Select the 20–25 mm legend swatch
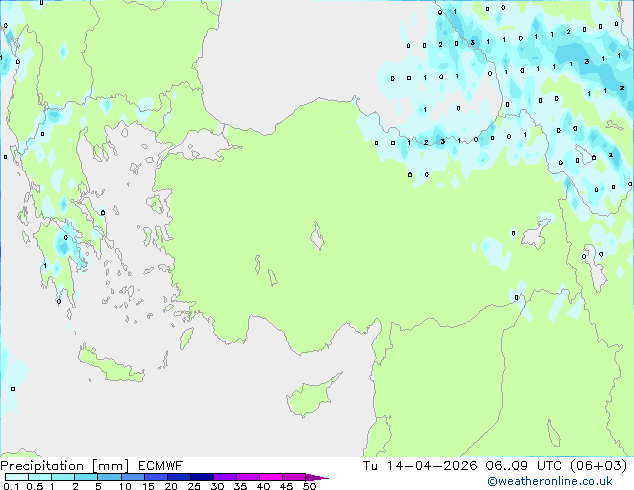634x490 pixels. (x=179, y=477)
